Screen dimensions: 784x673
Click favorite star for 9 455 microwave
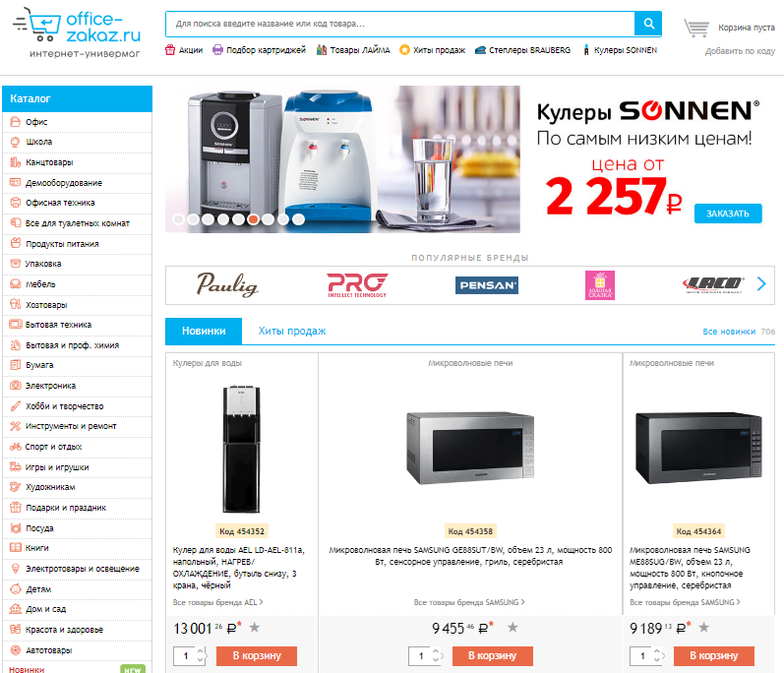coord(513,627)
